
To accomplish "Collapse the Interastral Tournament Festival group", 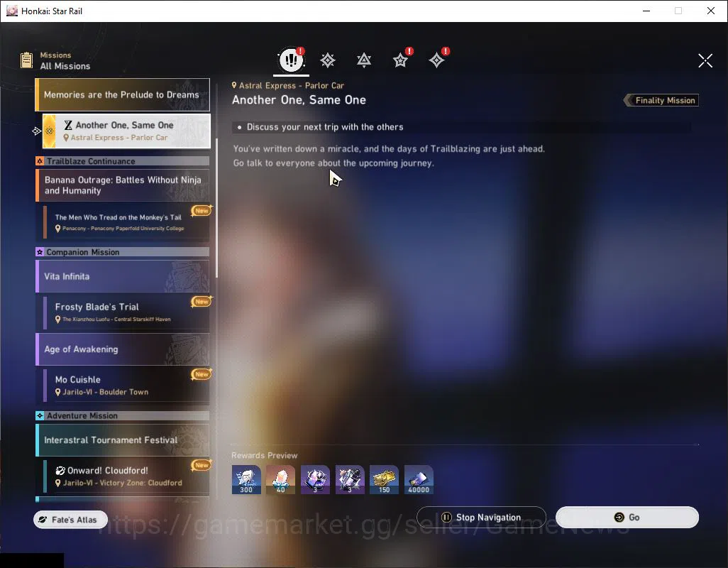I will pyautogui.click(x=123, y=439).
